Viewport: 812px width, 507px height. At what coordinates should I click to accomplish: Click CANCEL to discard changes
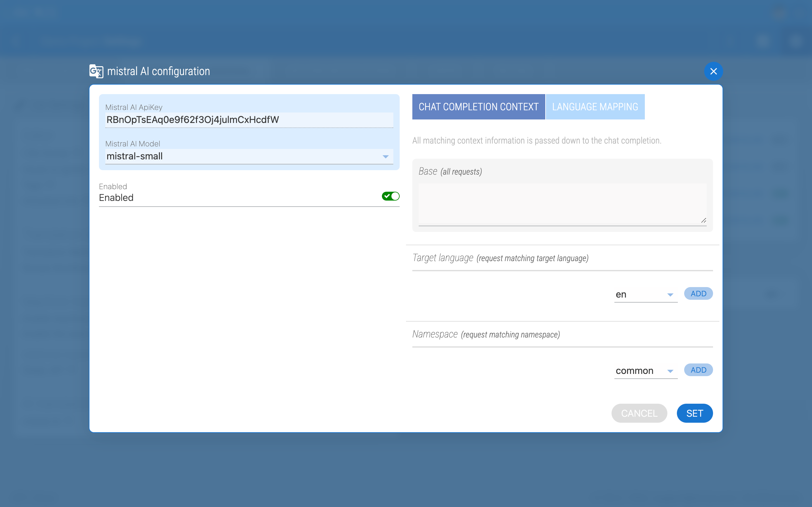point(639,413)
